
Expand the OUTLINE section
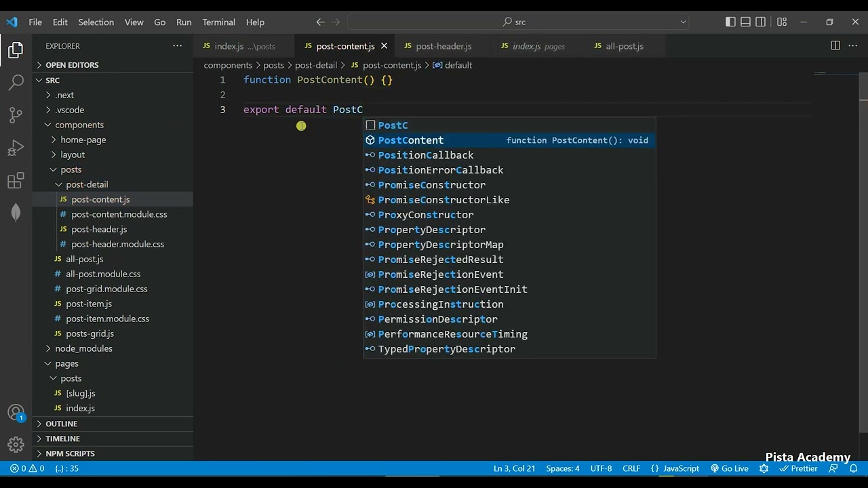113,424
